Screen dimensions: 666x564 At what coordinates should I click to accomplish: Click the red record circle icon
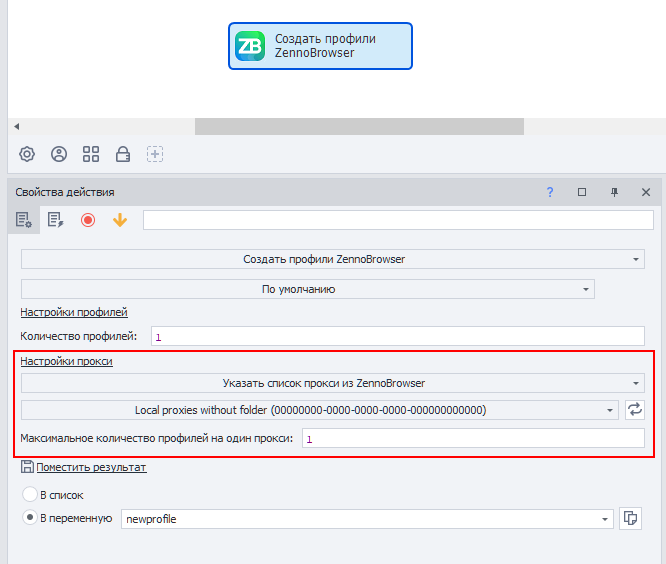point(88,220)
